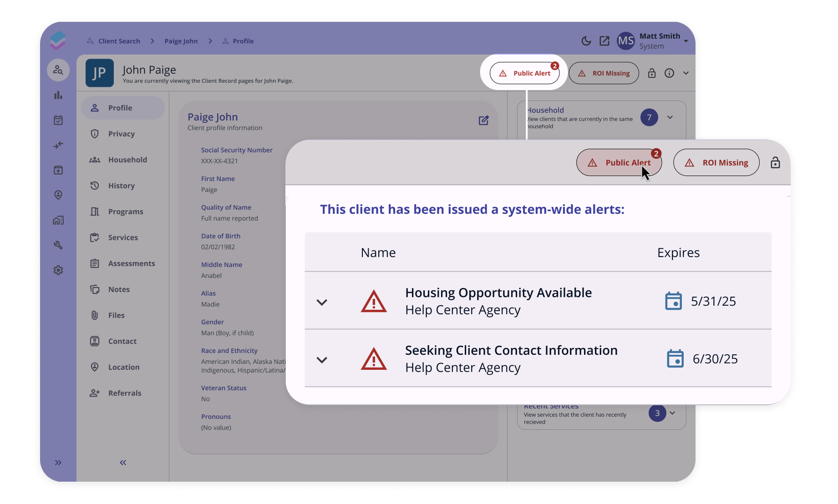Toggle dark mode moon icon

coord(586,41)
